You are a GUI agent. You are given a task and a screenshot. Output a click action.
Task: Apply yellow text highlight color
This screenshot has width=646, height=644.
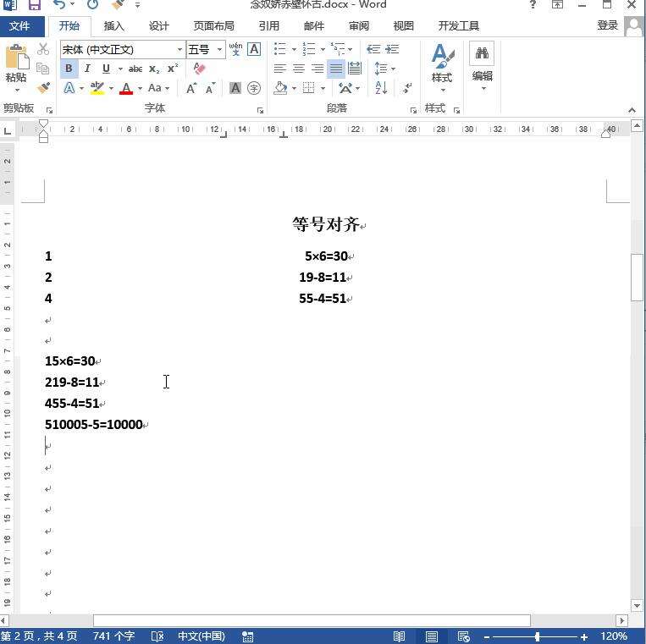pos(97,88)
